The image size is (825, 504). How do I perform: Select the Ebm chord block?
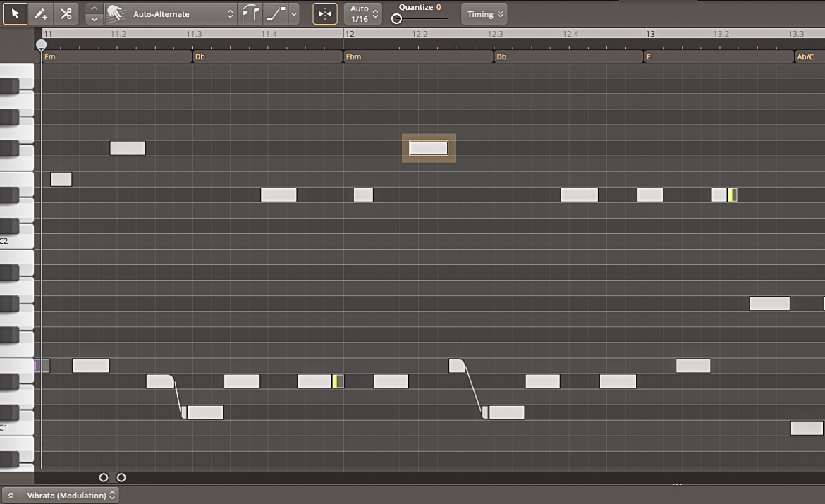pos(418,57)
